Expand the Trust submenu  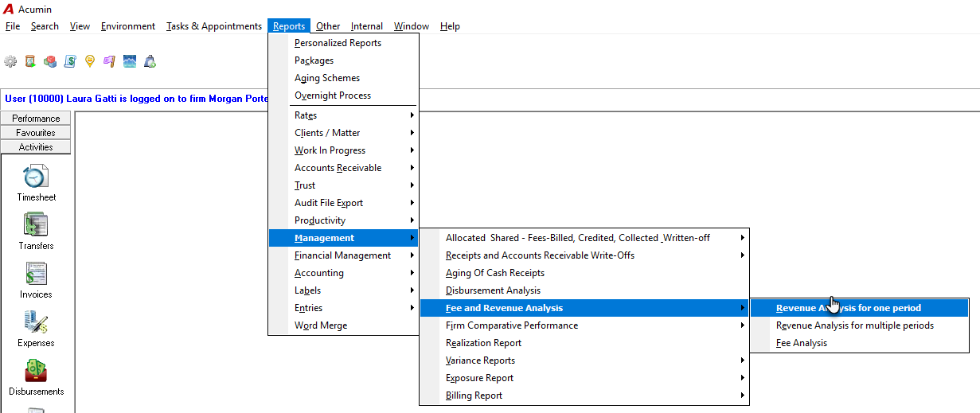click(343, 185)
